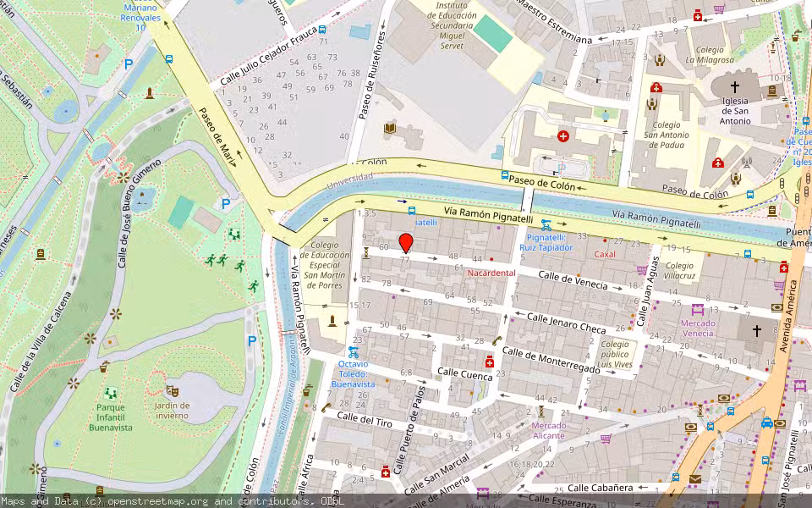Click the bus stop icon on Paseo de María
812x508 pixels.
point(169,59)
